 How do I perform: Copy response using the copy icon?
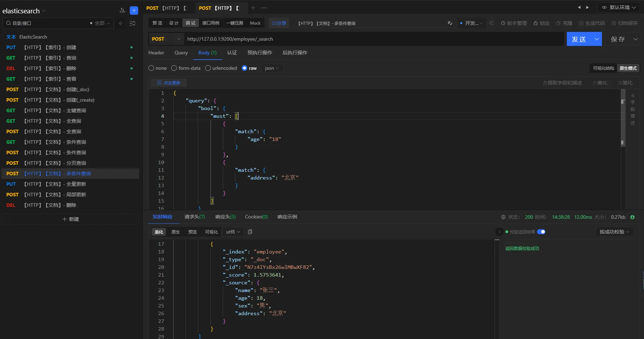pos(250,232)
